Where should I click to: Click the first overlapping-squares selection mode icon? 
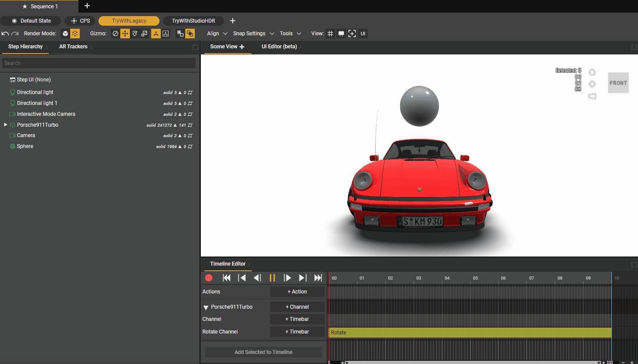180,34
